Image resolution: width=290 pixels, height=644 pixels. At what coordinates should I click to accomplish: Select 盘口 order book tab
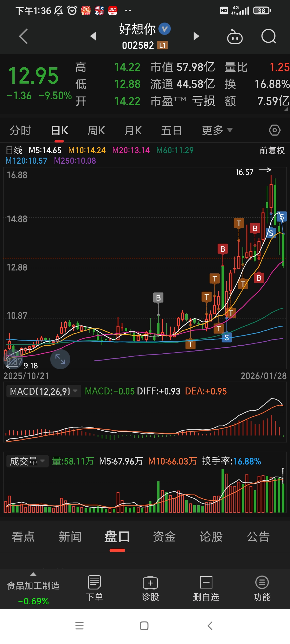pos(117,537)
